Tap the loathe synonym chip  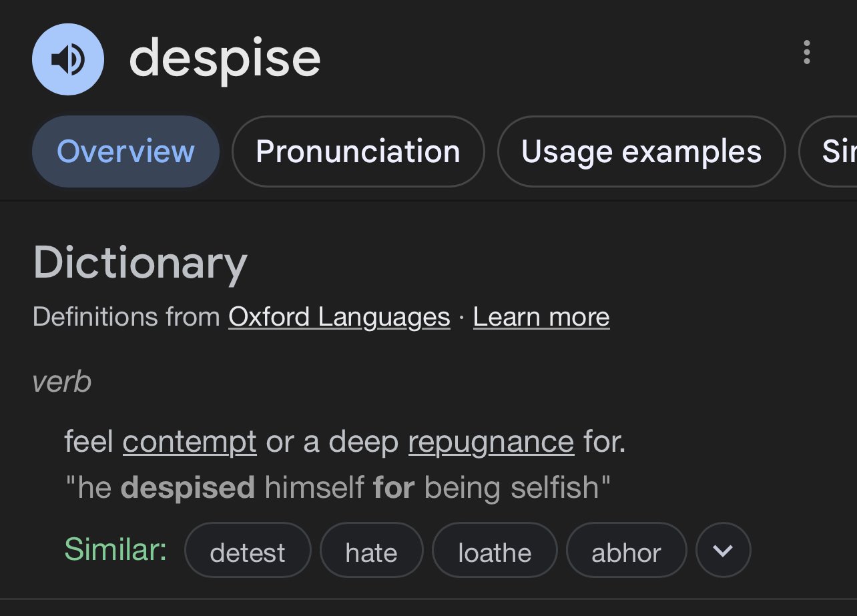pos(495,552)
